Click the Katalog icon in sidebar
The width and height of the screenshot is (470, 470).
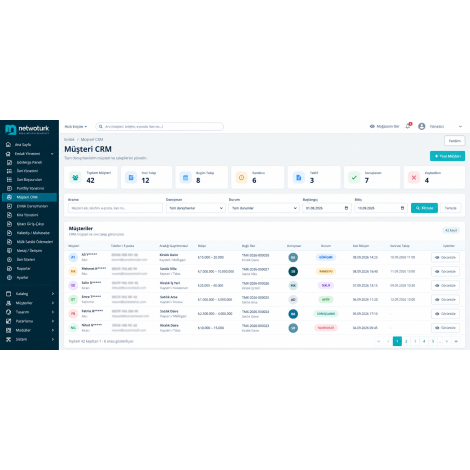[8, 294]
